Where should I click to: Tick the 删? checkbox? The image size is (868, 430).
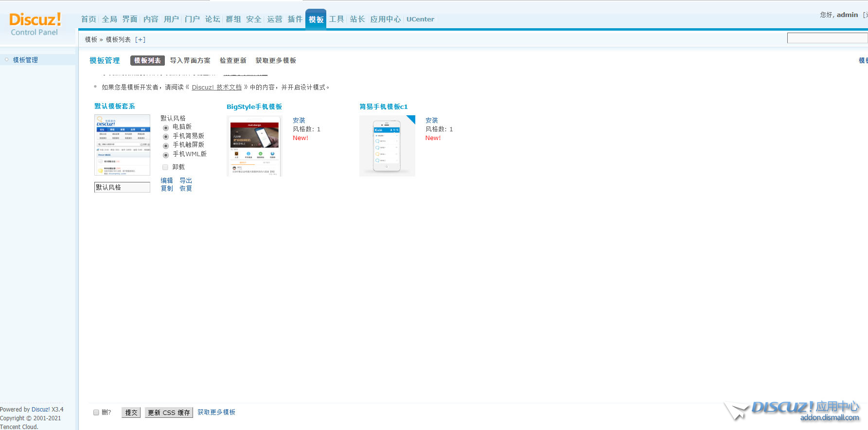click(x=96, y=412)
